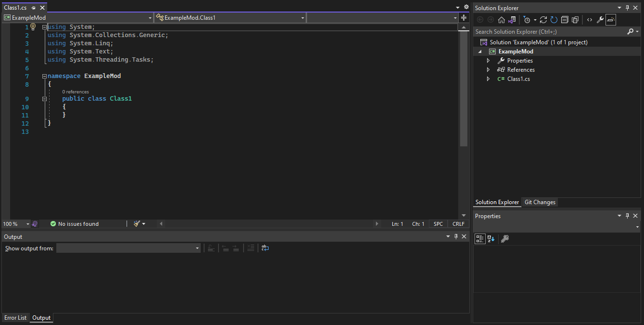Click the Go to Previous Message icon in Output
The height and width of the screenshot is (325, 644).
click(x=225, y=248)
